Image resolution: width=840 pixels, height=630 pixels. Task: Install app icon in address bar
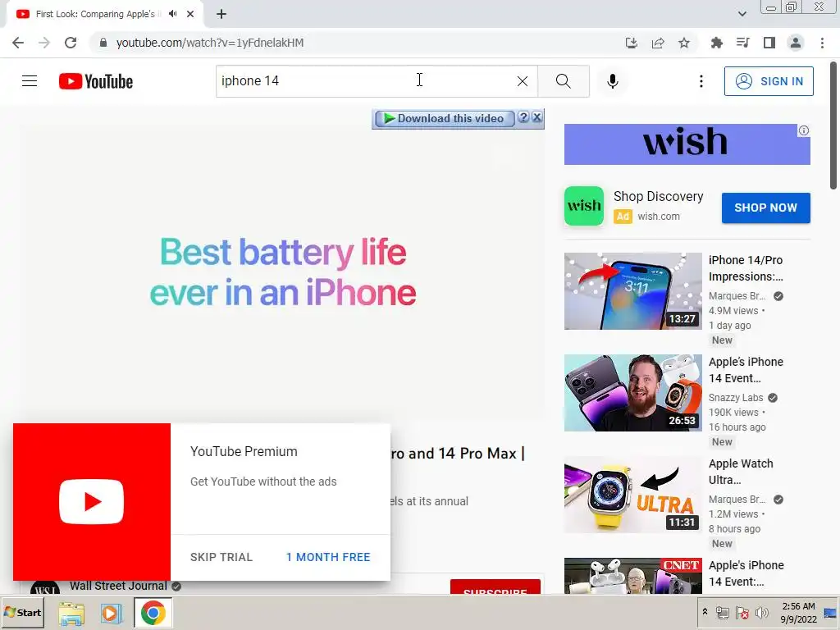click(631, 43)
